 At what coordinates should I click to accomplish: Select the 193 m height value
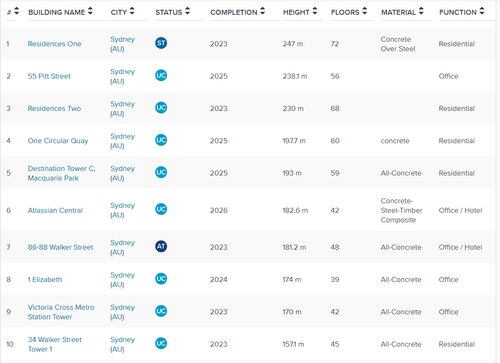coord(292,173)
